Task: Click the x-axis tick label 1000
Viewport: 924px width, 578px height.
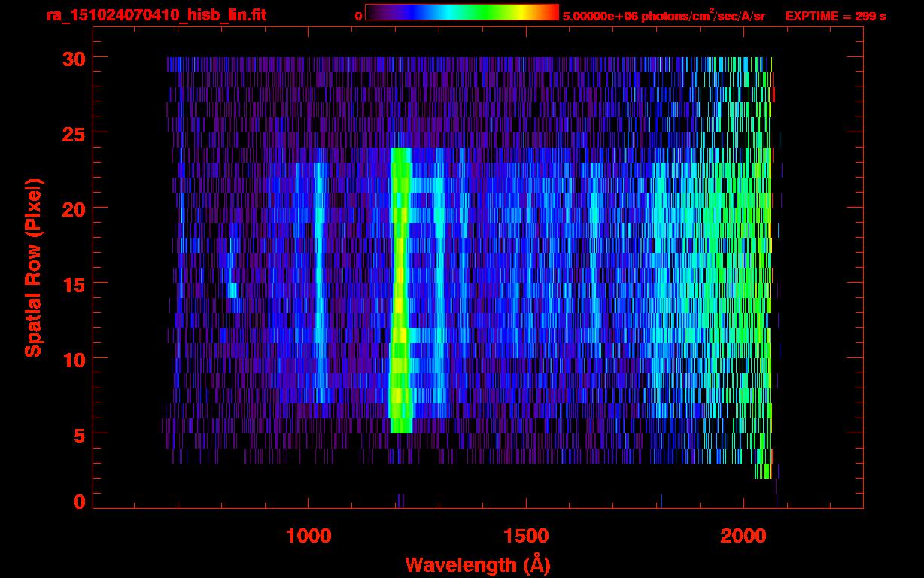Action: coord(309,535)
